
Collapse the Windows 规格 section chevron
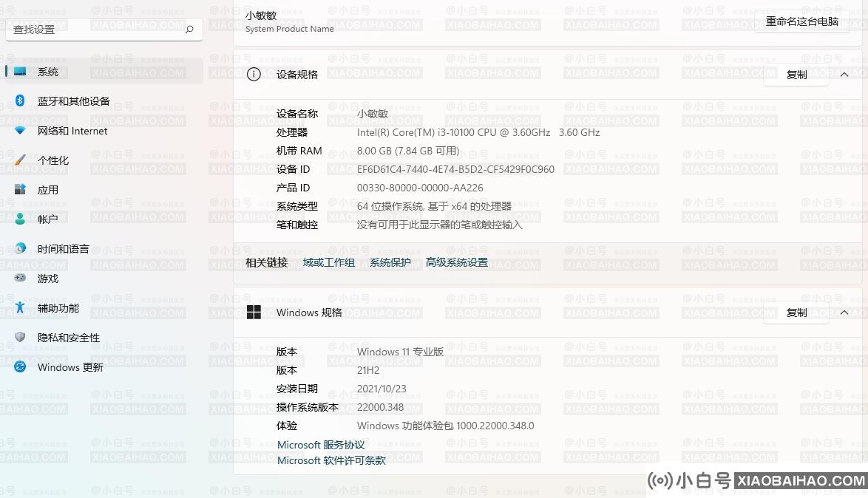tap(844, 313)
